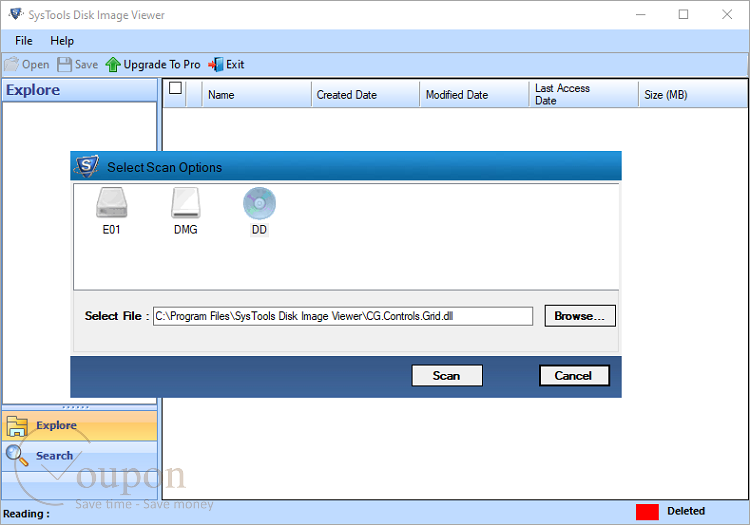Maximize the SysTools Disk Image Viewer window
The image size is (750, 525).
click(x=684, y=14)
